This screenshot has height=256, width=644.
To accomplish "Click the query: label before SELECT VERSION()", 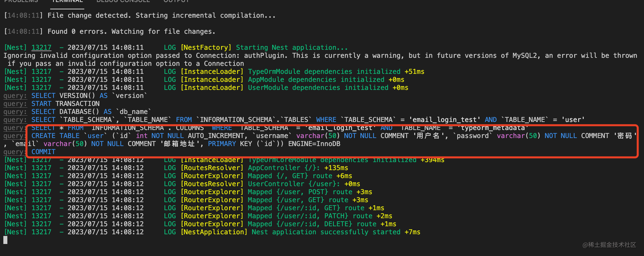I will coord(15,96).
